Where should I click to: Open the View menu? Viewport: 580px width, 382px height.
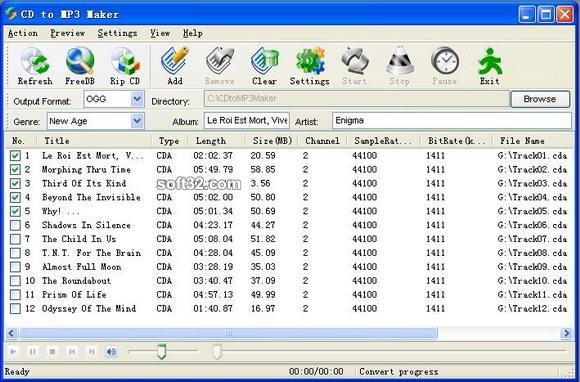coord(160,33)
